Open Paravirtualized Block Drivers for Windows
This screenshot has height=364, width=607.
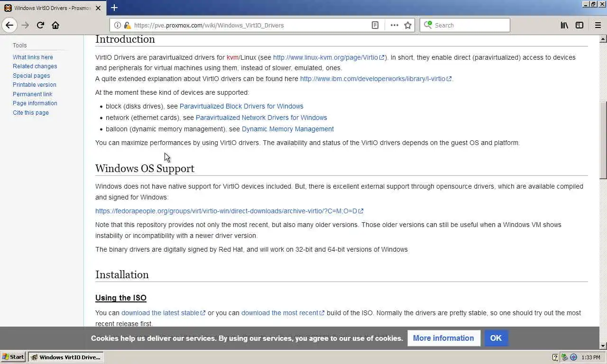[x=241, y=106]
